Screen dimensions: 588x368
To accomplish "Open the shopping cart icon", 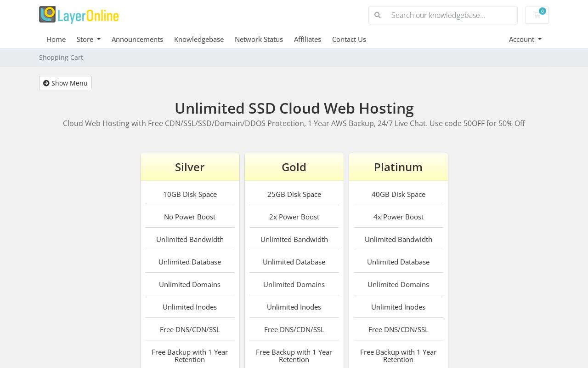I will [537, 15].
